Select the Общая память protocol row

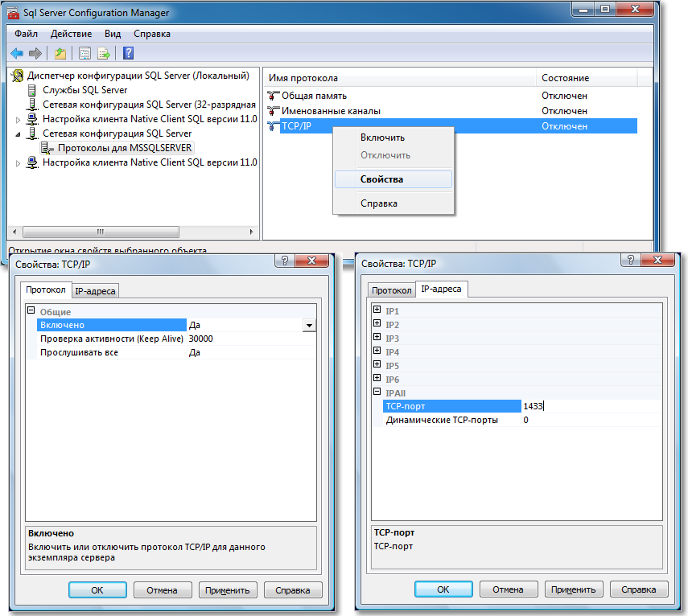451,96
